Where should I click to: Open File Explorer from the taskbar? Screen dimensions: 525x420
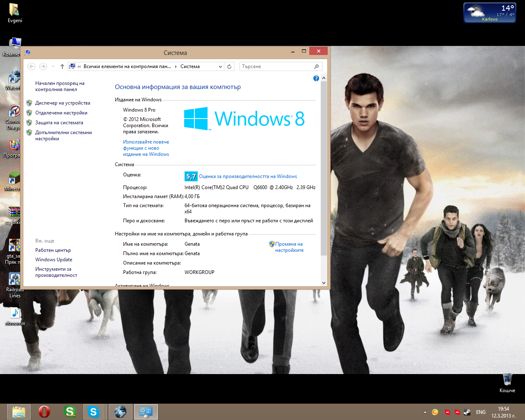click(18, 412)
